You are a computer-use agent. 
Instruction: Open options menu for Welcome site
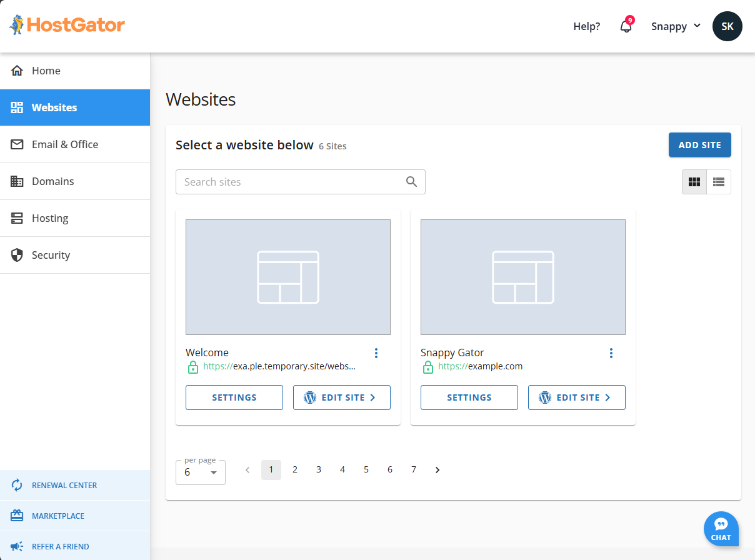click(x=376, y=352)
